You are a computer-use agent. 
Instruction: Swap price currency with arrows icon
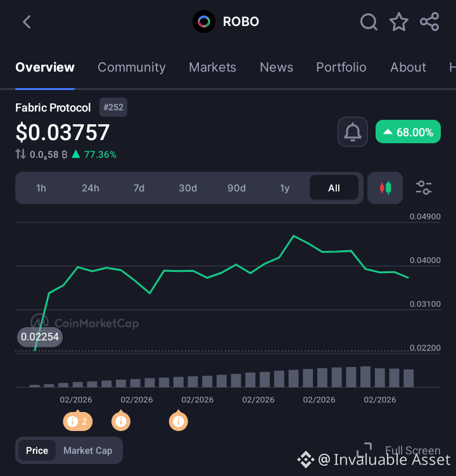tap(20, 154)
